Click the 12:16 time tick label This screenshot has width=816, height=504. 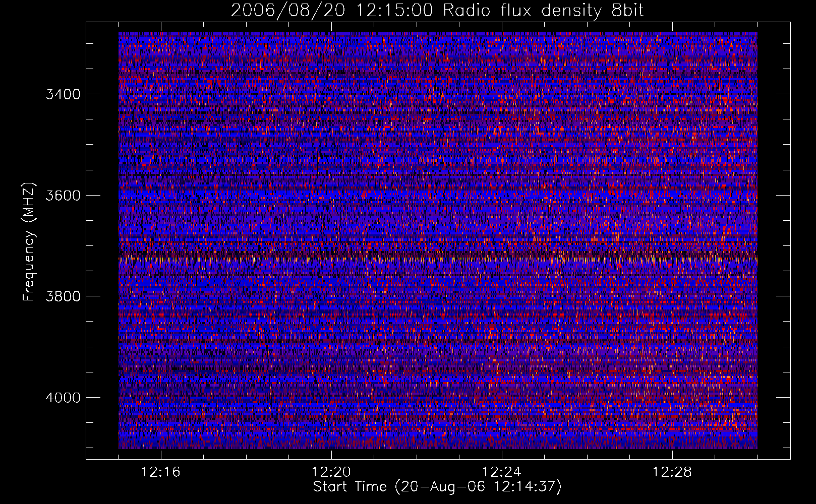[161, 472]
